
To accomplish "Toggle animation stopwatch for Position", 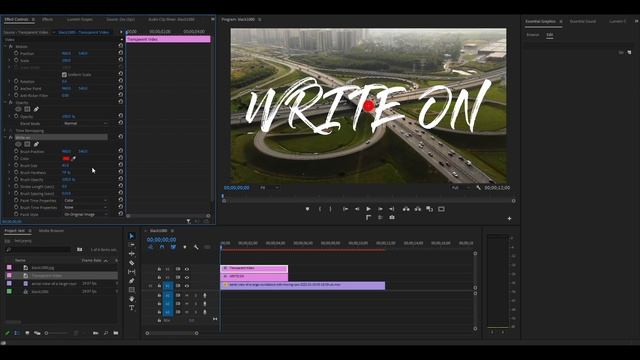I will pyautogui.click(x=16, y=53).
